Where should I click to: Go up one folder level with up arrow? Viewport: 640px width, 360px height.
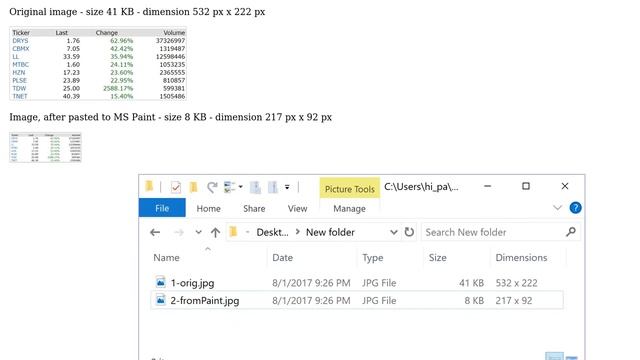pyautogui.click(x=216, y=233)
